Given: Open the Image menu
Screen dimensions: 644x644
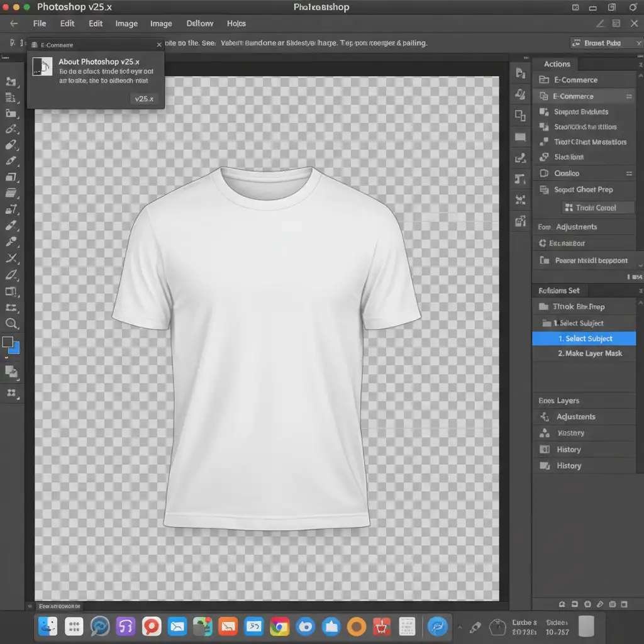Looking at the screenshot, I should tap(126, 23).
